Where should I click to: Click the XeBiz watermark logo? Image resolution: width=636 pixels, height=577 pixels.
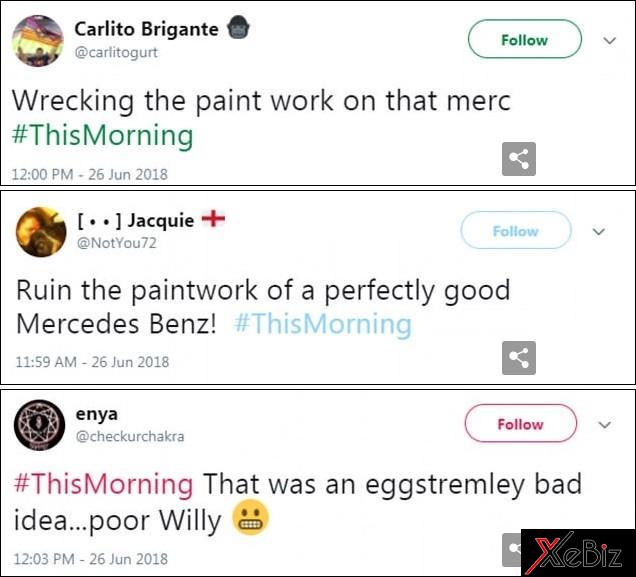click(x=578, y=552)
